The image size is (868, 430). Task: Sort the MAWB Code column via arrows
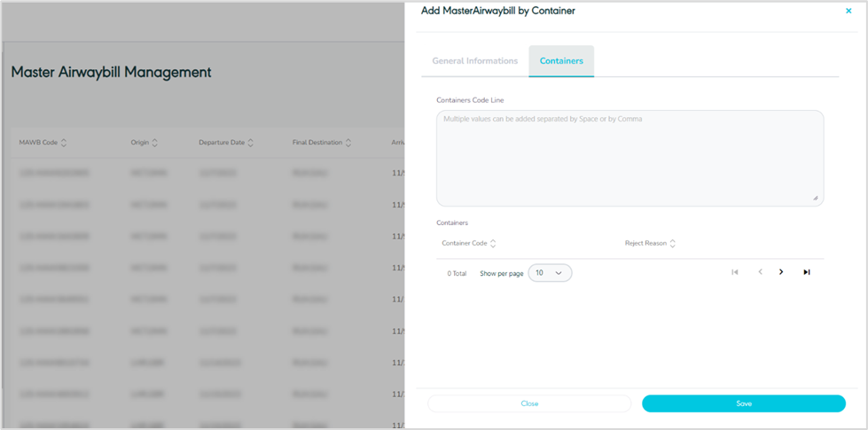[64, 143]
